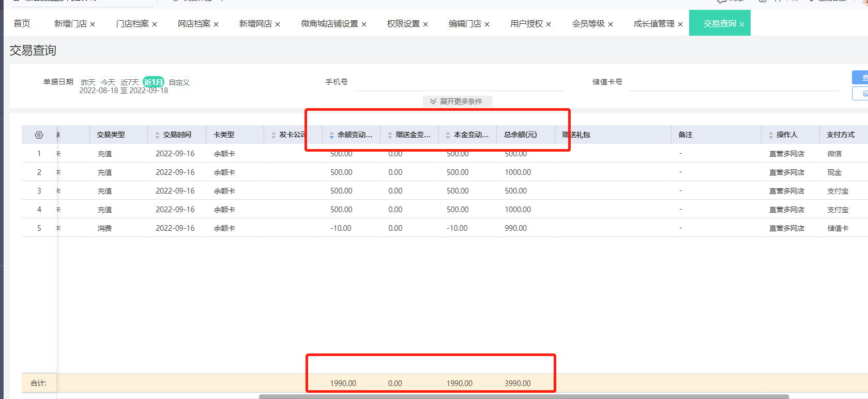Select the 近7天 date filter

[130, 82]
